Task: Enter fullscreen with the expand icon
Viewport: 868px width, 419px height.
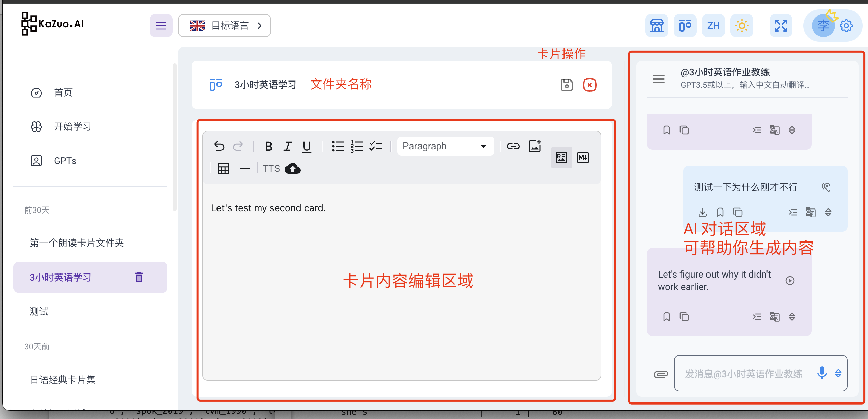Action: click(x=781, y=26)
